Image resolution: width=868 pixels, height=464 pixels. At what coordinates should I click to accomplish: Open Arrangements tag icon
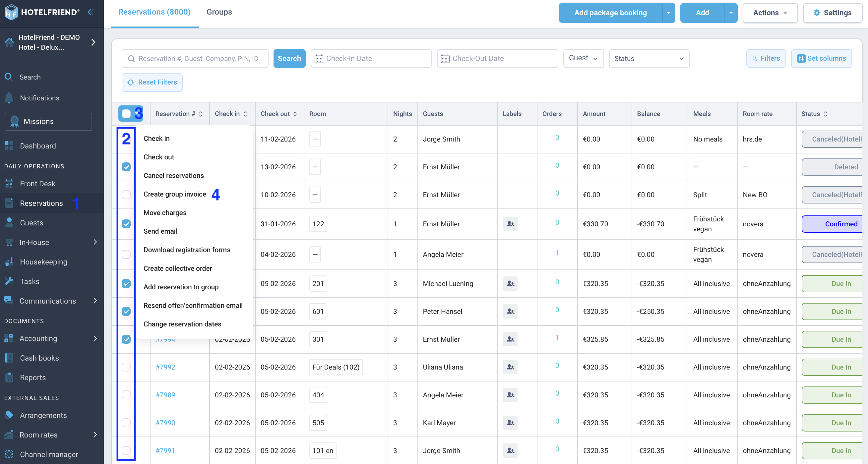[9, 415]
